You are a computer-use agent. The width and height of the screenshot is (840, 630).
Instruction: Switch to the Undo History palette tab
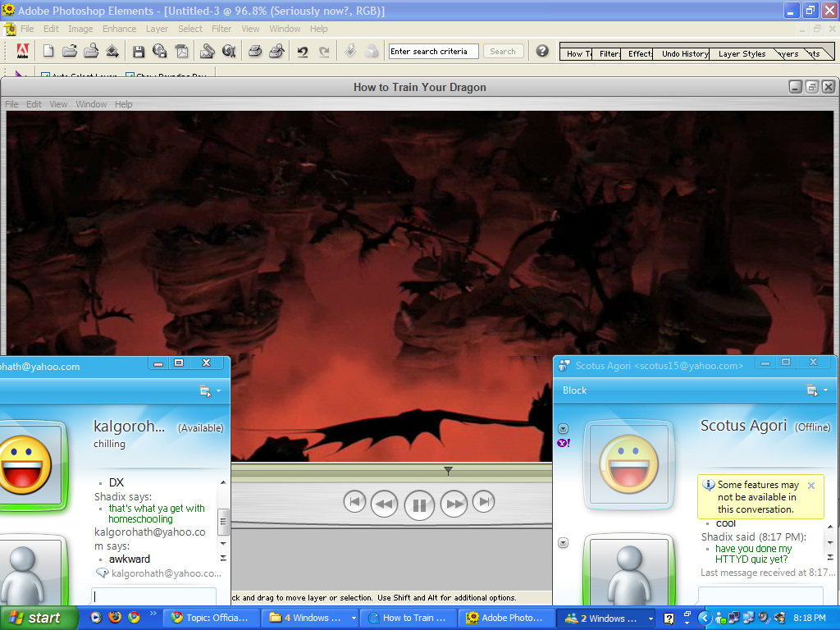pyautogui.click(x=684, y=54)
